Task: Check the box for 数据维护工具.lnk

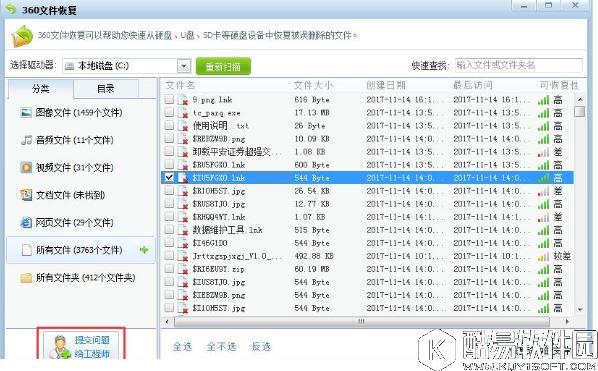Action: pos(169,230)
